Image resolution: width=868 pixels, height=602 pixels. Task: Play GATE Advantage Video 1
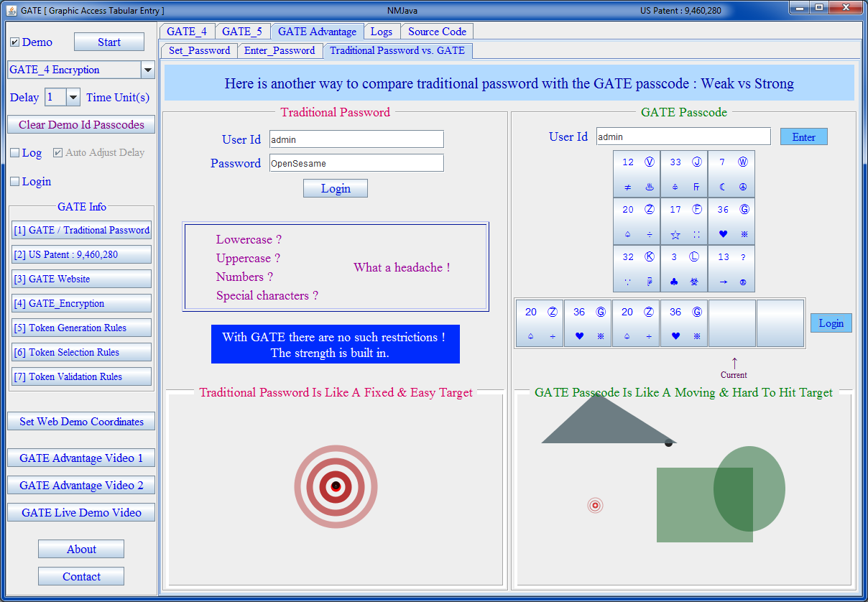[x=81, y=458]
